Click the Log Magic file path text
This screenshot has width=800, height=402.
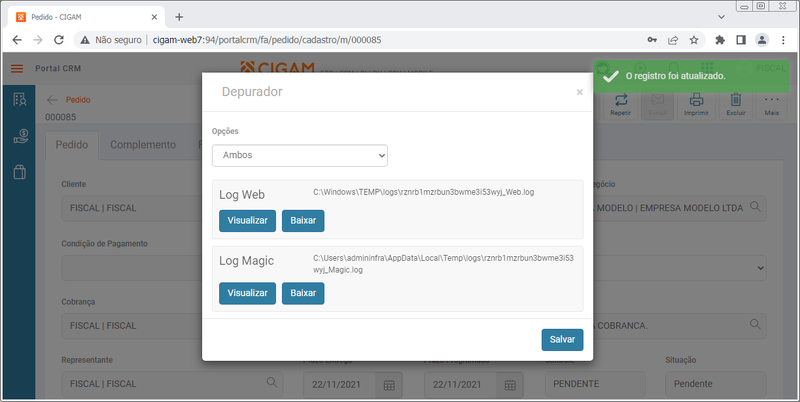point(443,264)
